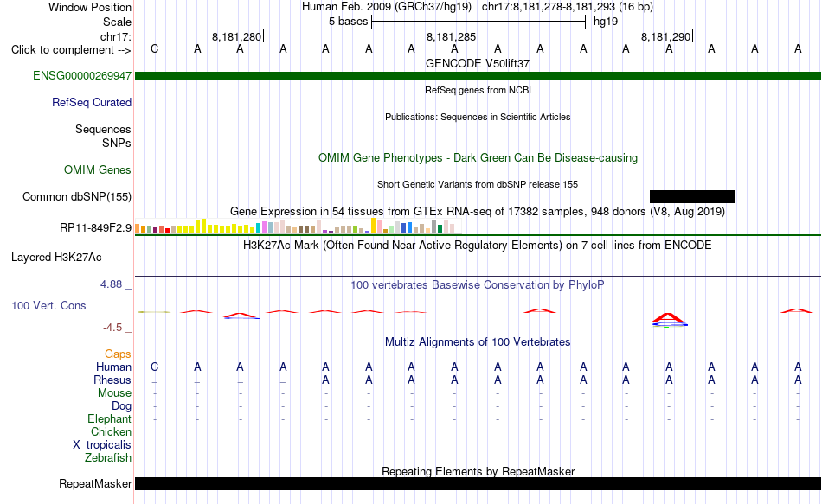822x504 pixels.
Task: Click 'Repeating Elements by RepeatMasker' title
Action: (478, 471)
